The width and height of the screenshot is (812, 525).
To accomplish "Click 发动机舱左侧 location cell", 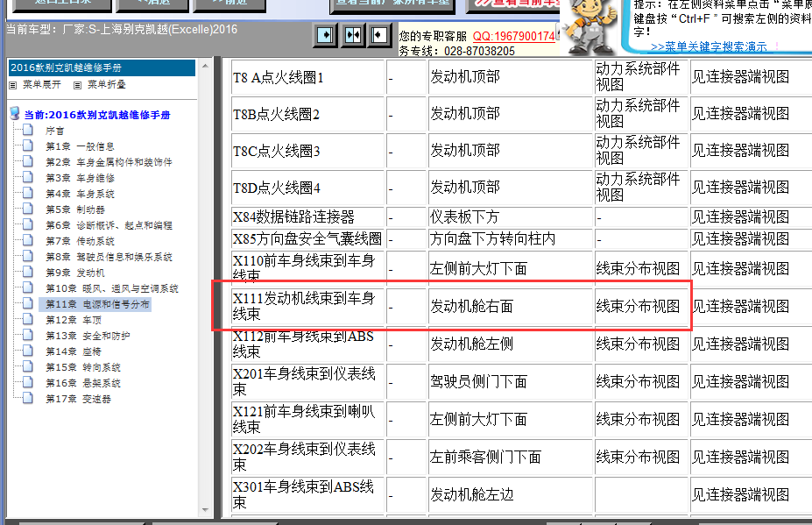I will [510, 344].
